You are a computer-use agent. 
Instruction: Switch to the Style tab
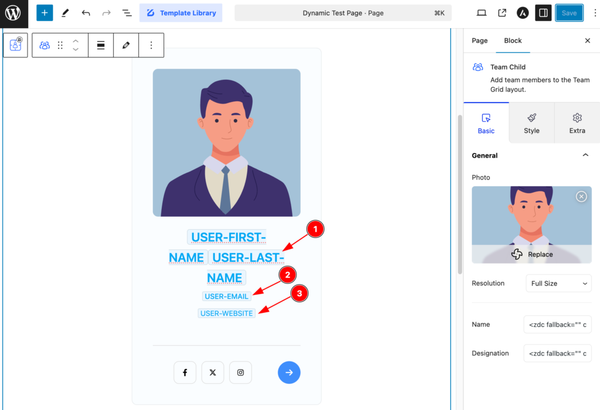(x=532, y=123)
